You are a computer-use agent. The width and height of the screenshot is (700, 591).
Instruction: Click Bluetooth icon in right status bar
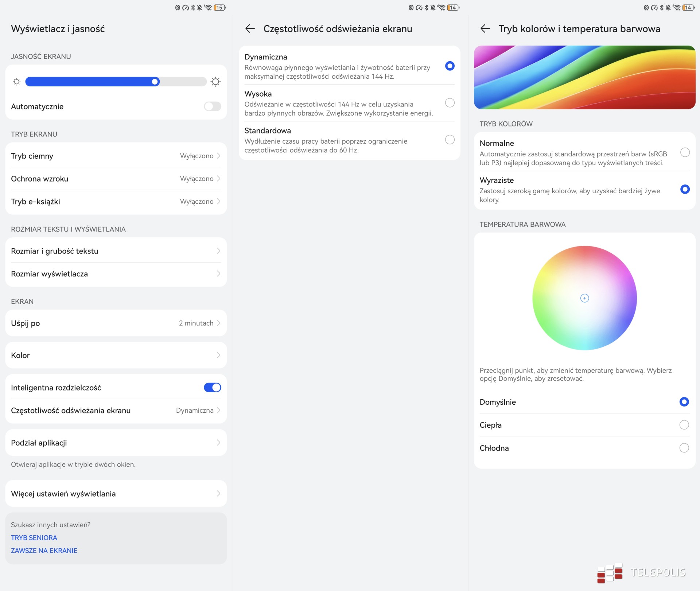pos(661,7)
